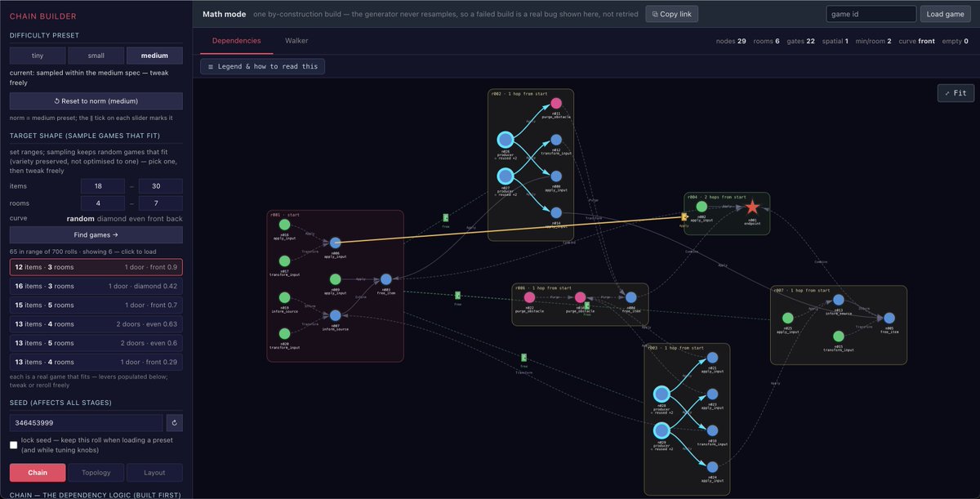This screenshot has height=499, width=980.
Task: Set curve option to diamond
Action: tap(111, 219)
